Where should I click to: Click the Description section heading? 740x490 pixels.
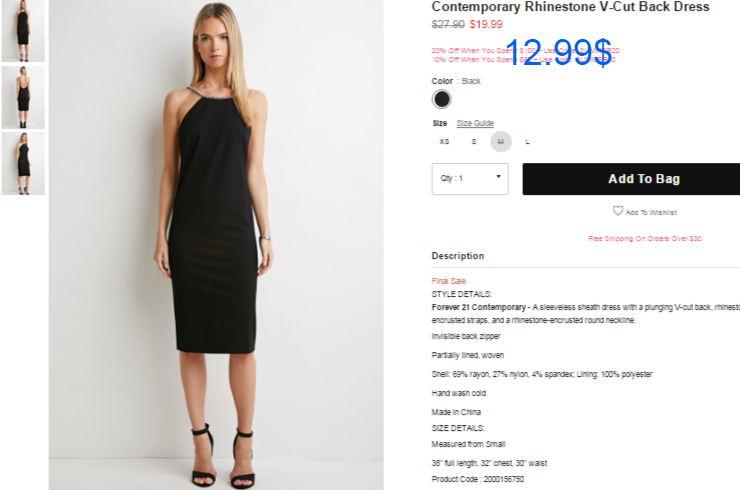click(x=458, y=256)
